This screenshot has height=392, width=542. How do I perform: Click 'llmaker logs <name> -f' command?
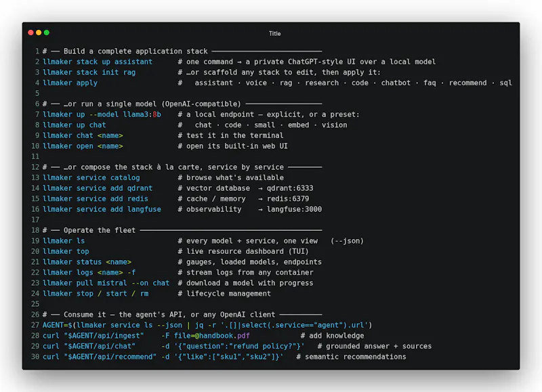pyautogui.click(x=89, y=272)
